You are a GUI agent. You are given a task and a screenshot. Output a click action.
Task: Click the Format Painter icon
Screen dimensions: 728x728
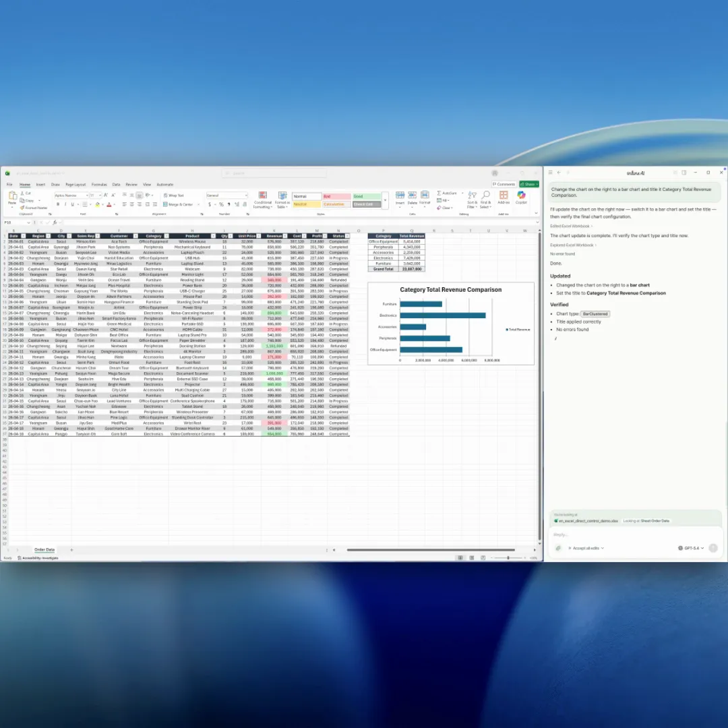coord(24,208)
